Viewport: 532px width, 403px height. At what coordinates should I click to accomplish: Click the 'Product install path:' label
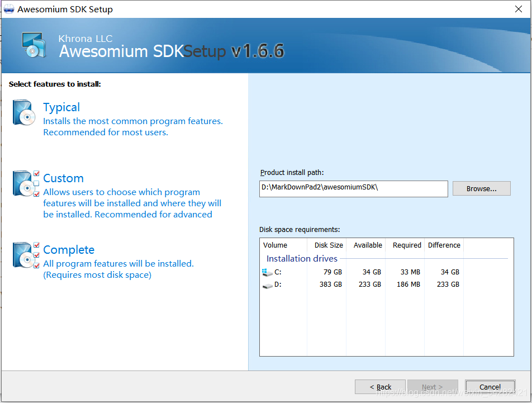(292, 172)
